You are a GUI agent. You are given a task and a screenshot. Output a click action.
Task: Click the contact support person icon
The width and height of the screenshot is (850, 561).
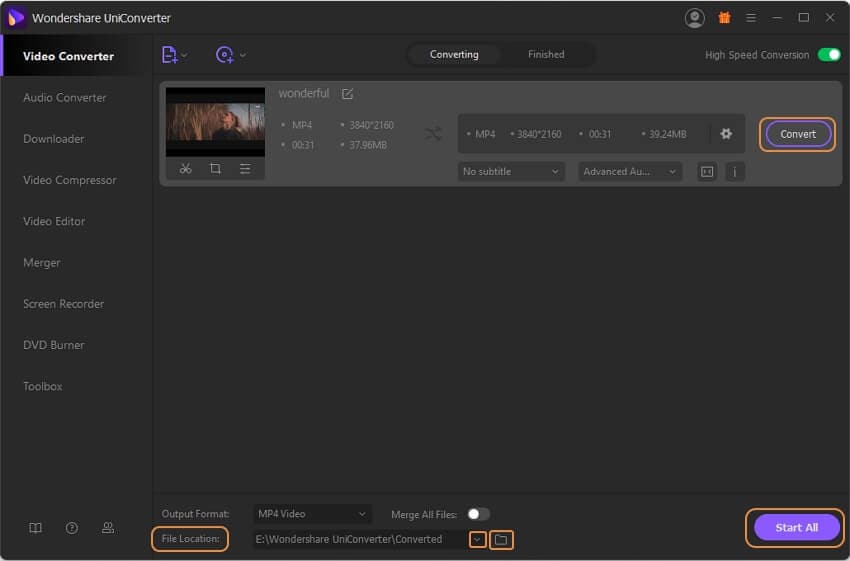(108, 527)
